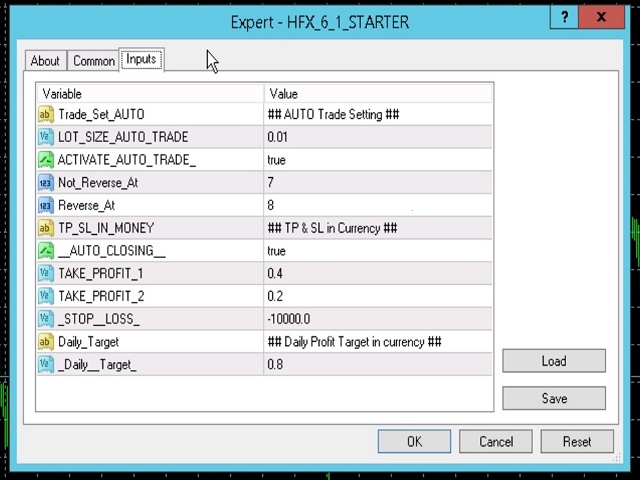The height and width of the screenshot is (480, 640).
Task: Click the LOT_SIZE_AUTO_TRADE variable name
Action: coord(123,137)
